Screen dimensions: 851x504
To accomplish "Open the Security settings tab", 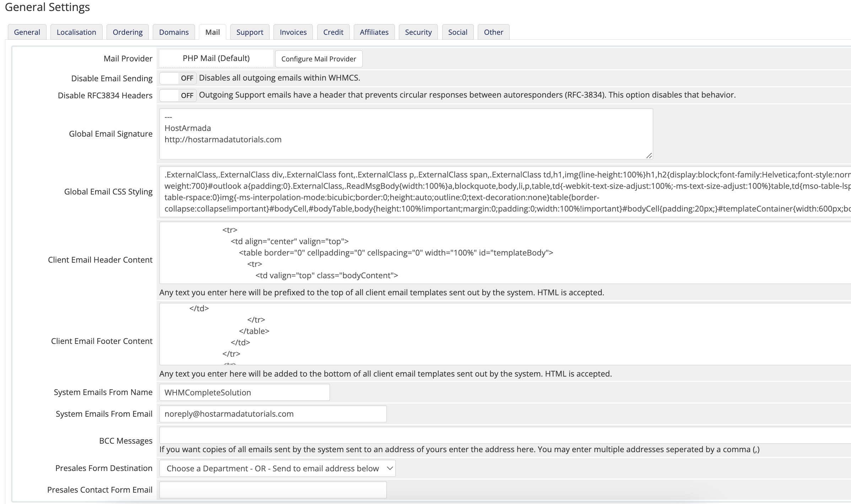I will click(418, 32).
